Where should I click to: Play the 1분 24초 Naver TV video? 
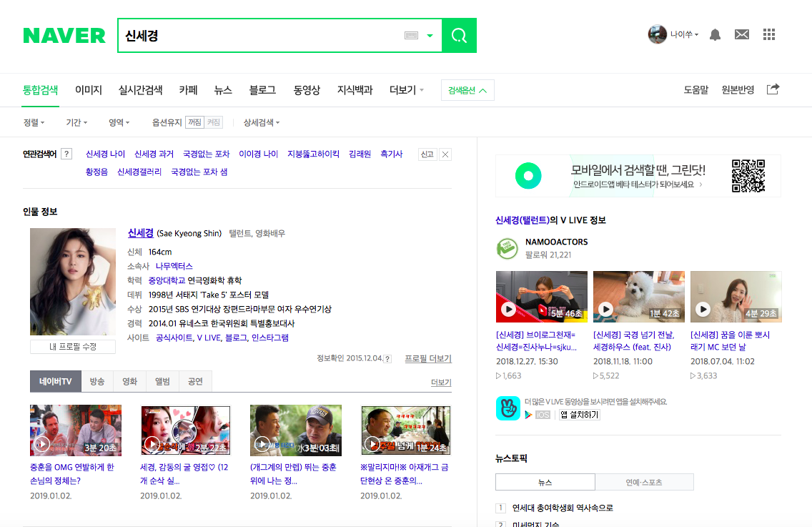point(406,430)
